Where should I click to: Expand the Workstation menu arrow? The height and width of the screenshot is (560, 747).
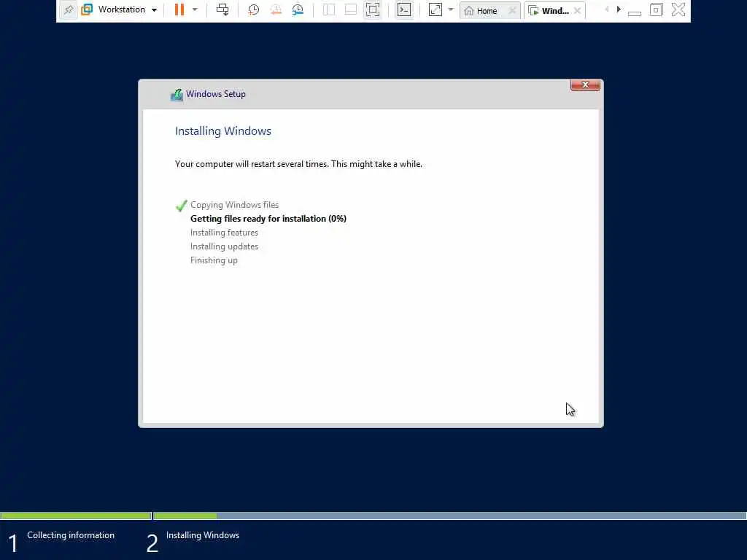pyautogui.click(x=155, y=10)
